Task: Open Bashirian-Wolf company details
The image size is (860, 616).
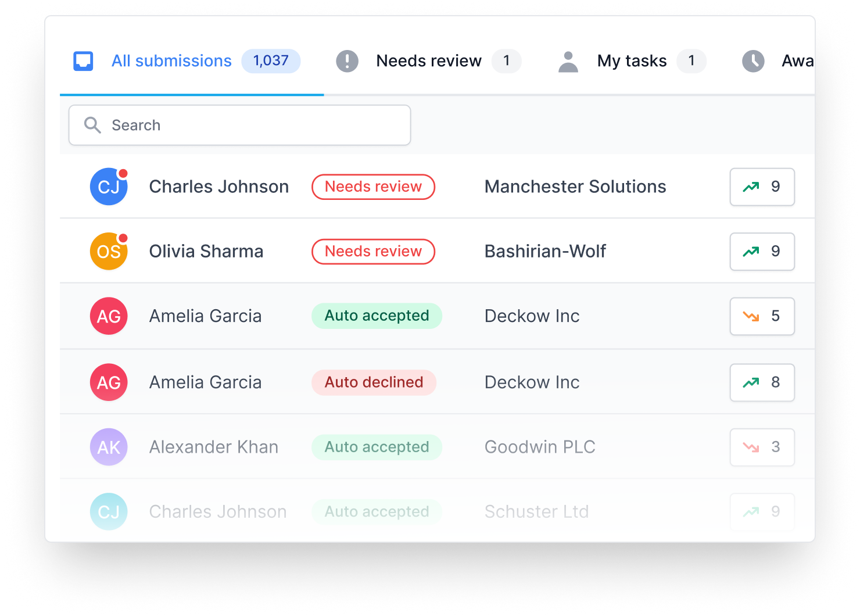Action: [545, 252]
